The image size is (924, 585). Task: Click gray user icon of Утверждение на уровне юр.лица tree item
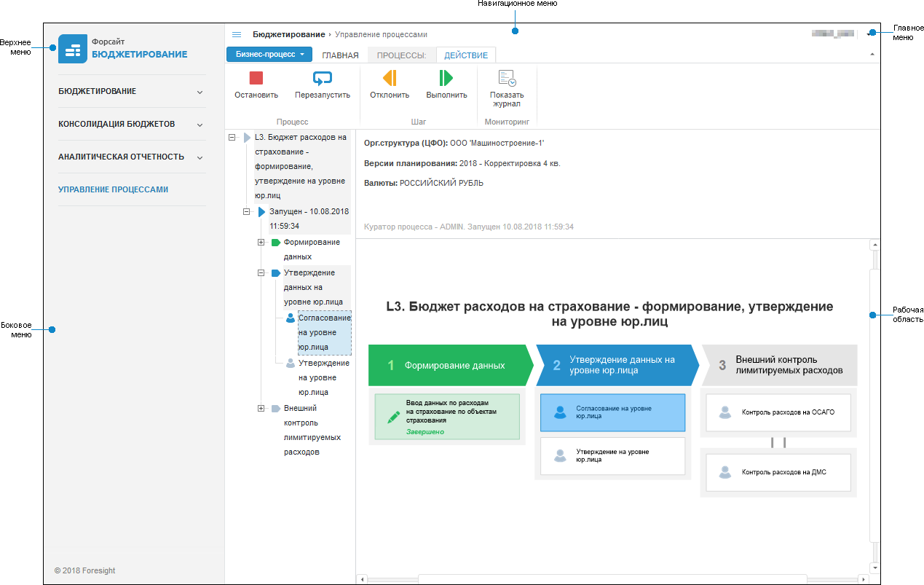click(291, 363)
